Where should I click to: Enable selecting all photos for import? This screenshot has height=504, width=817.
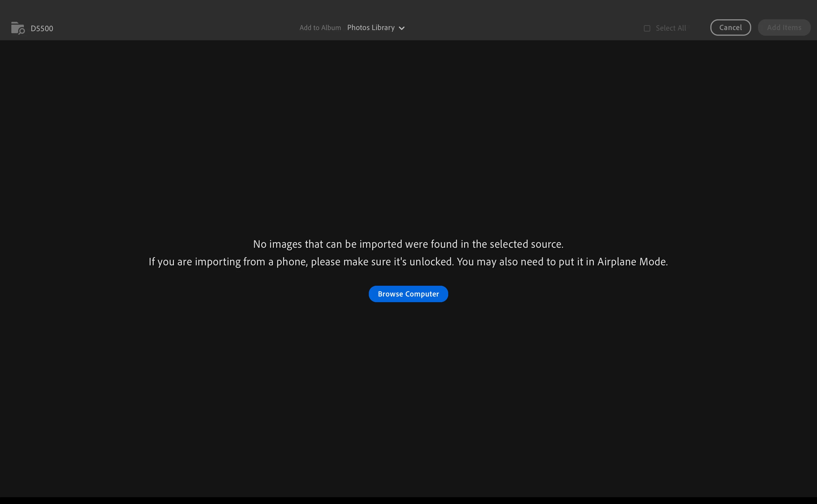tap(647, 28)
